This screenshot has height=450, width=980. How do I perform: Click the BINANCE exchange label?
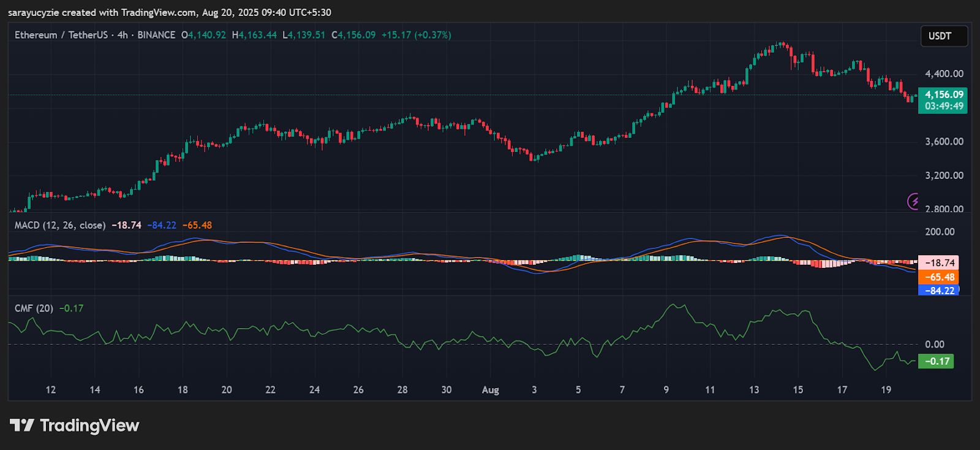(x=156, y=35)
